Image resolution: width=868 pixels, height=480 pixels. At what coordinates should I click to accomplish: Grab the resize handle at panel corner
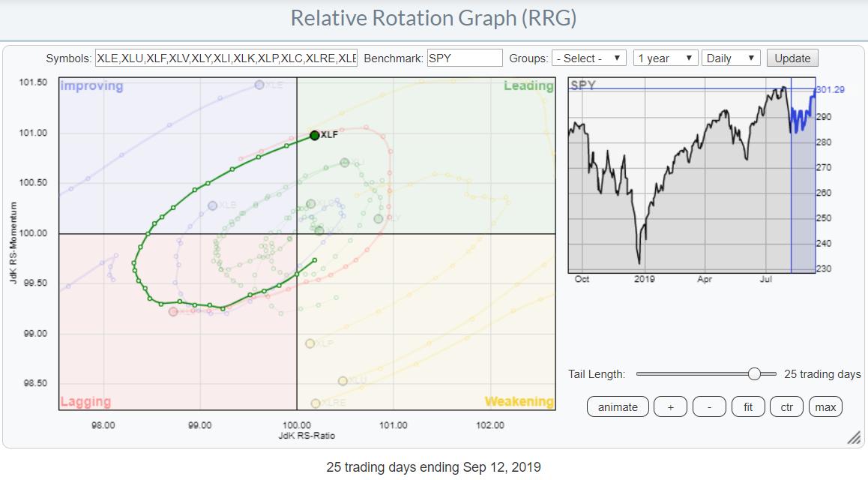853,438
